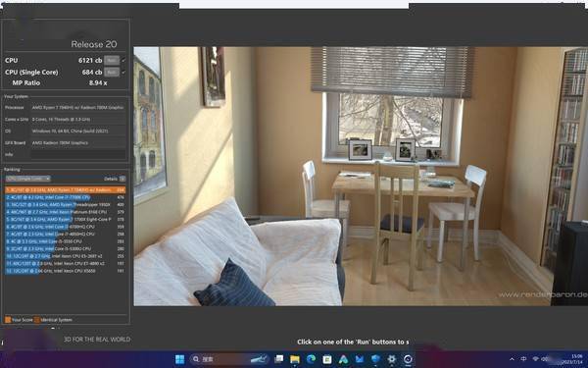Toggle the Details button in Ranking
This screenshot has height=368, width=588.
pyautogui.click(x=122, y=179)
